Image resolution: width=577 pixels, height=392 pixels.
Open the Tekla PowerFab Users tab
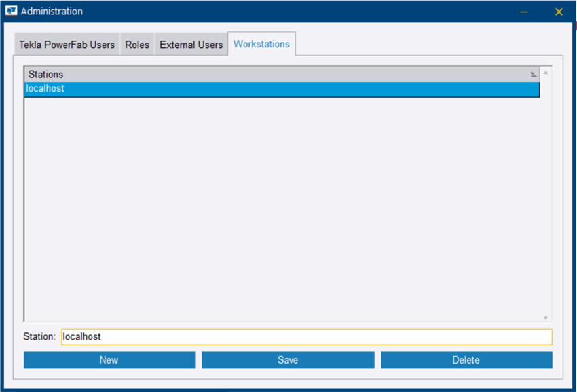click(x=67, y=45)
